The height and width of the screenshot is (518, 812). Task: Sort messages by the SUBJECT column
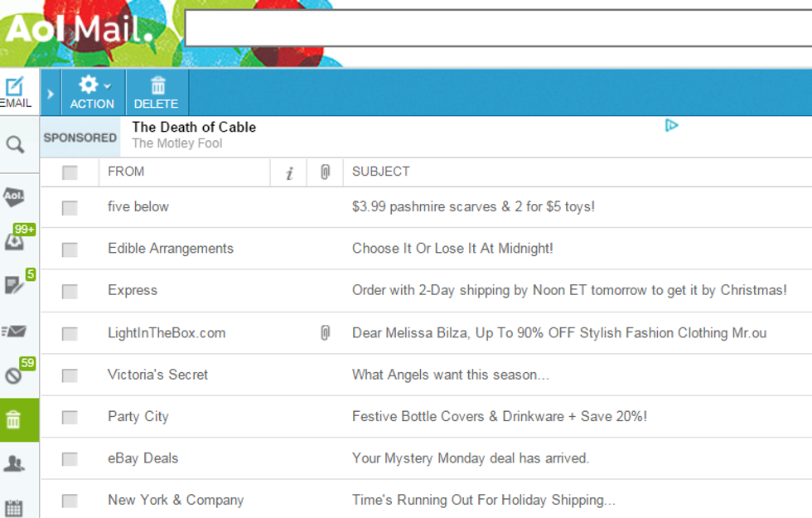380,172
